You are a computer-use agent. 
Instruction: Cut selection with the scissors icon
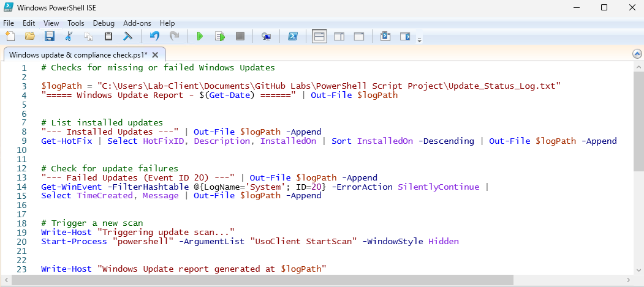(69, 36)
